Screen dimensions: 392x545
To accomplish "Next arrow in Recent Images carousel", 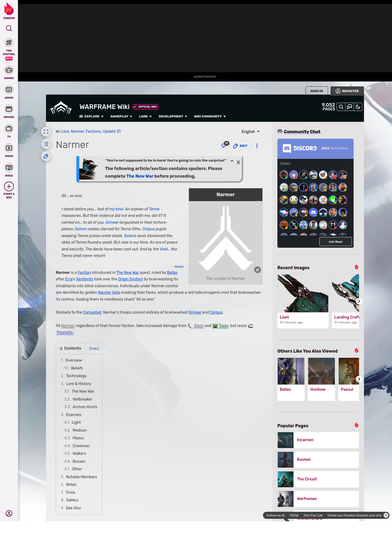I will click(x=359, y=301).
